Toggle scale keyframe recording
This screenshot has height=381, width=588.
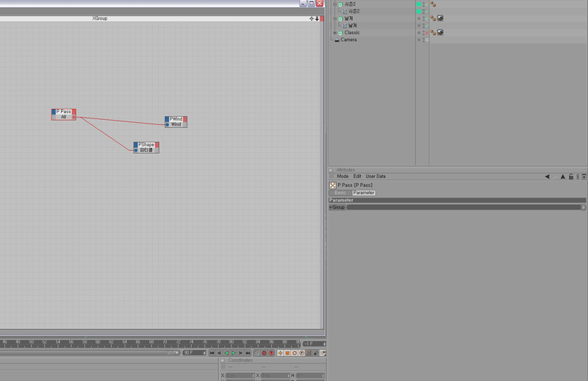(x=287, y=353)
